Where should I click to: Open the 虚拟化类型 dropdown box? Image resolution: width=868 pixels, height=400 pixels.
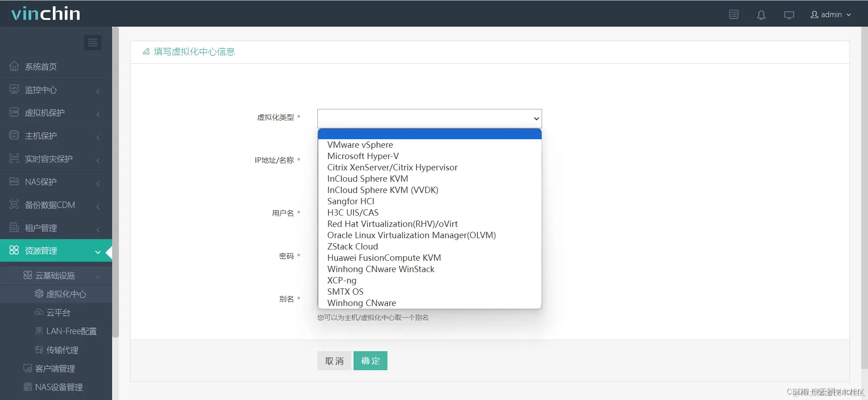429,118
